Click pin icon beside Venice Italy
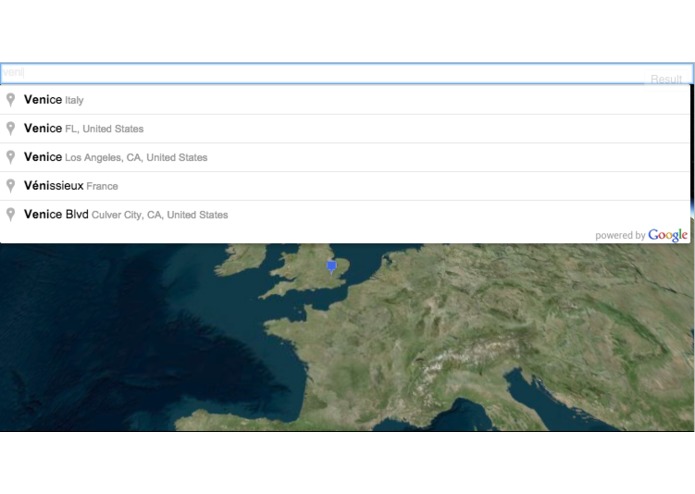 click(x=11, y=100)
